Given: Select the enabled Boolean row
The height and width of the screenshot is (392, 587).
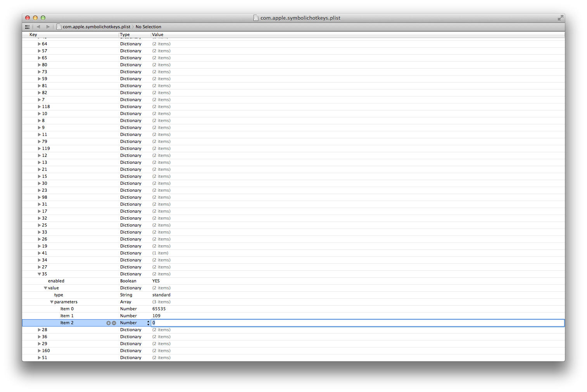Looking at the screenshot, I should coord(293,281).
